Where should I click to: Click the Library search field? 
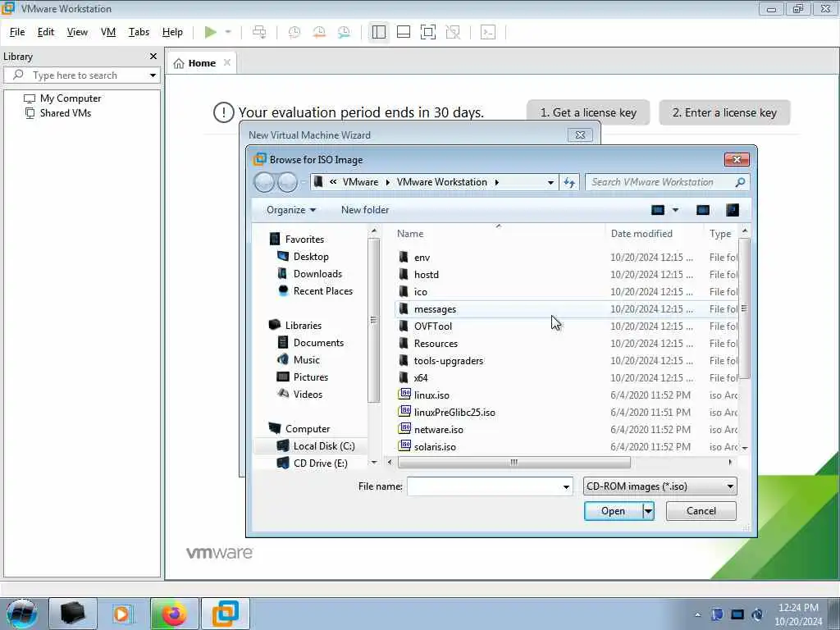pos(80,75)
